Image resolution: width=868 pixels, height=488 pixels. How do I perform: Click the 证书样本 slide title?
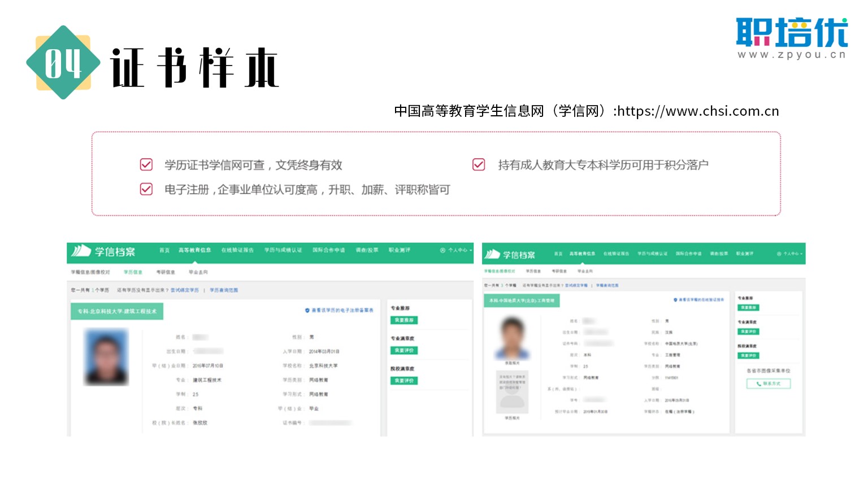194,67
